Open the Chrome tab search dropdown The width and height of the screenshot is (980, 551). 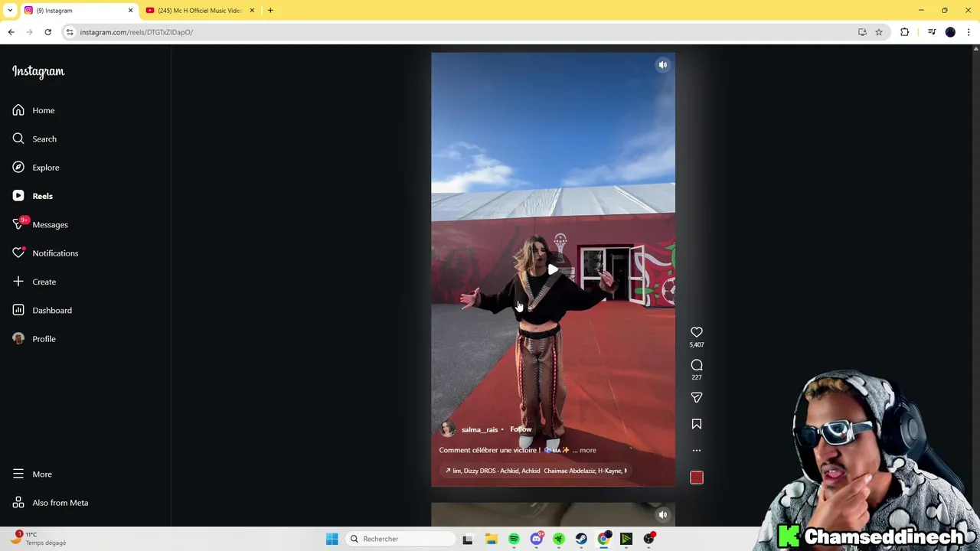click(10, 11)
